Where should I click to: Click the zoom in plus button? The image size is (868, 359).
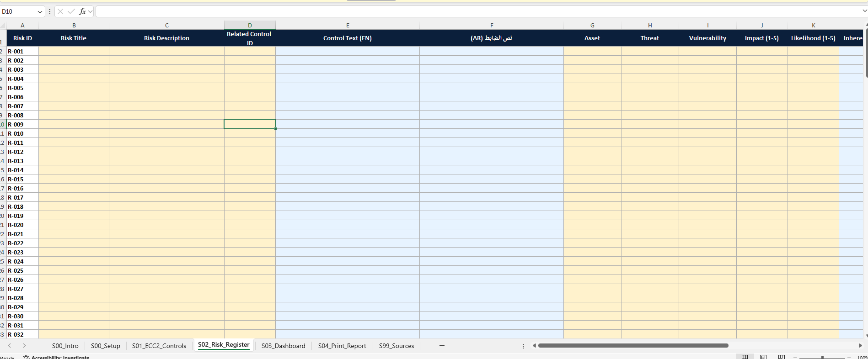click(849, 357)
